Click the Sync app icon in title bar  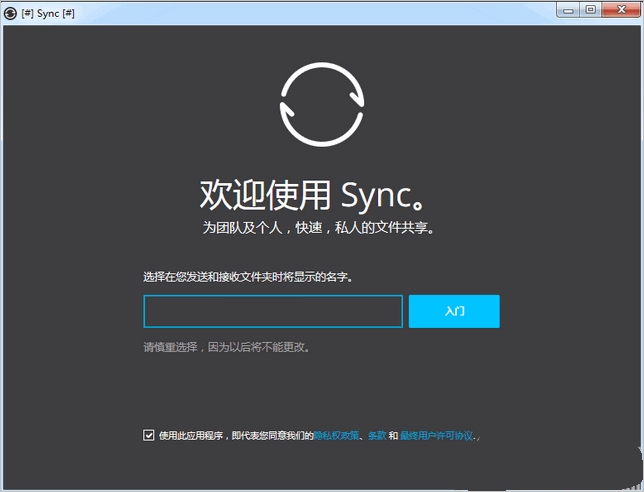coord(10,14)
